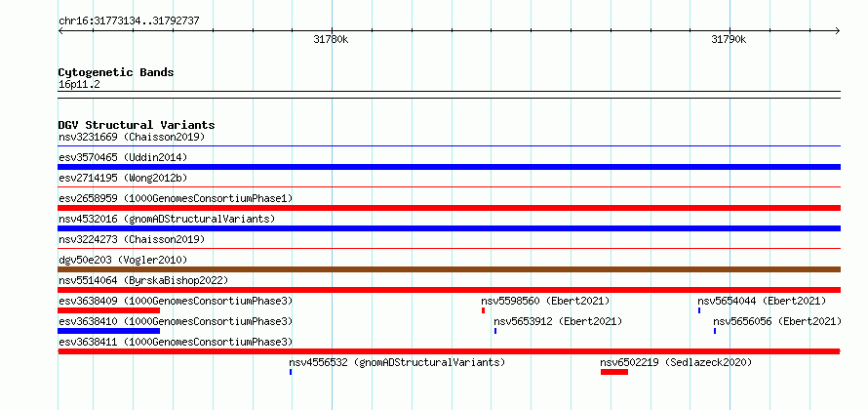The height and width of the screenshot is (410, 868).
Task: Select nsv4532016 (gnomADStructuralVariants) label
Action: click(167, 219)
